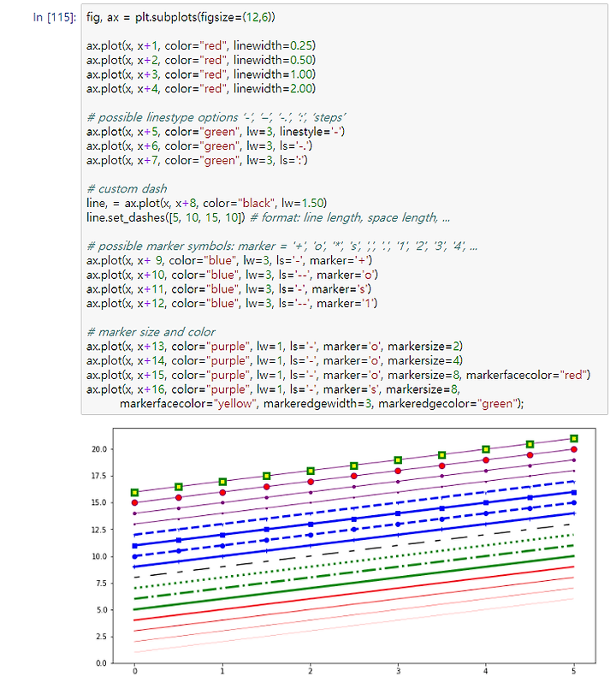616x682 pixels.
Task: Click the 'line, = ax.plot(x, x+8' line
Action: coord(206,203)
